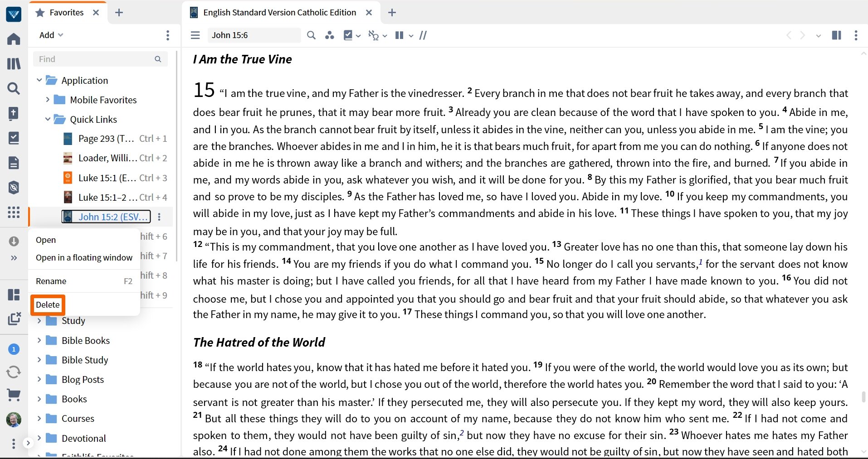The image size is (868, 459).
Task: Select Delete in the context menu
Action: click(48, 305)
